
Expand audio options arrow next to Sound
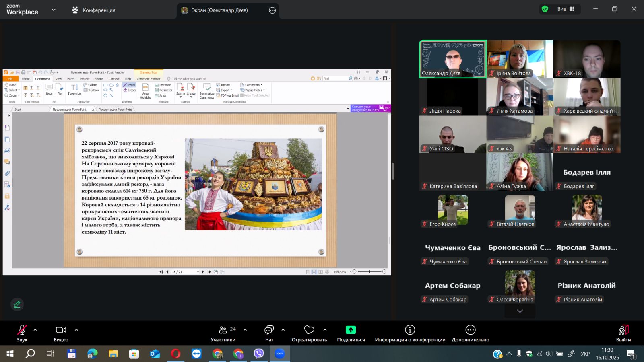click(x=35, y=330)
